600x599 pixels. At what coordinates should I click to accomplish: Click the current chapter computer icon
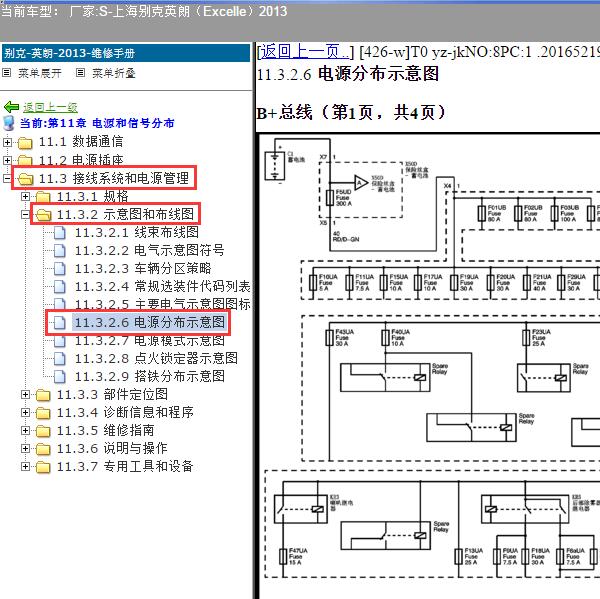[x=8, y=123]
